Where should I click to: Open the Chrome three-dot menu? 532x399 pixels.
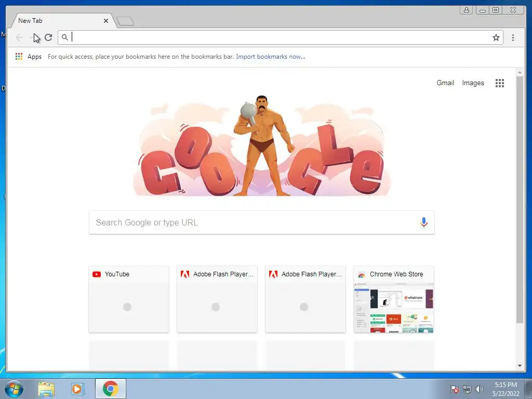[x=513, y=37]
